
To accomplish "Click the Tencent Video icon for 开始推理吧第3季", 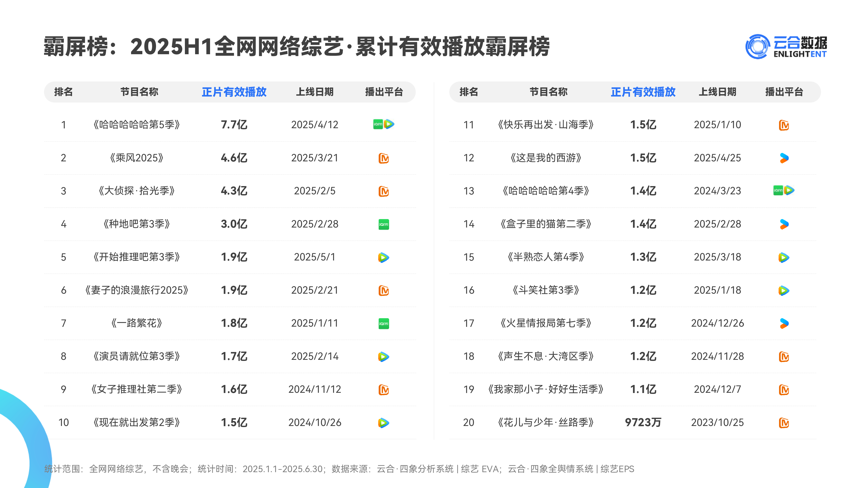I will tap(383, 257).
